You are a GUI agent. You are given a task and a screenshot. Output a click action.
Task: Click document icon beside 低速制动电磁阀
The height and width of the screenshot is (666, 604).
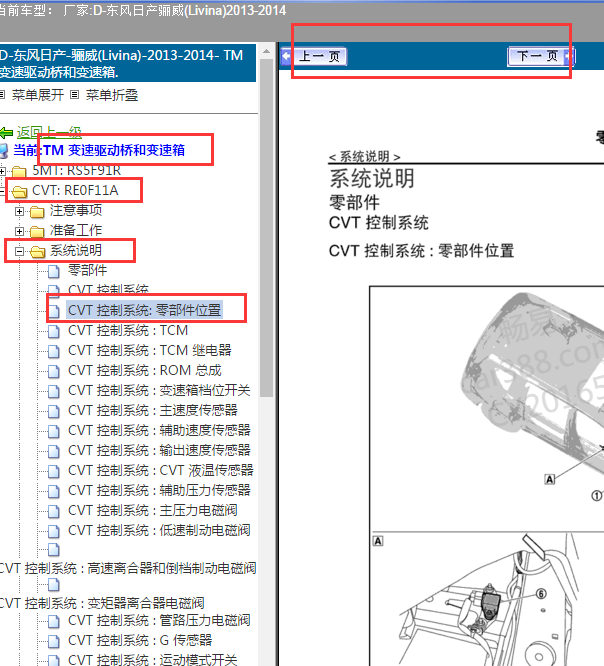(54, 531)
